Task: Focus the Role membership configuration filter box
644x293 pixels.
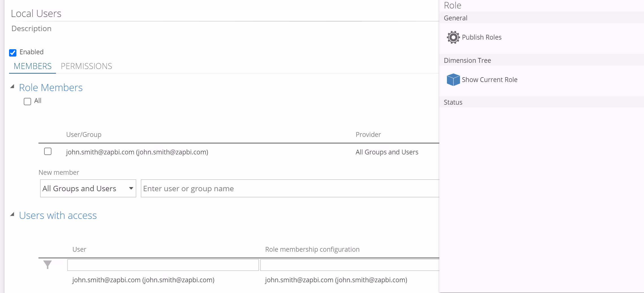Action: click(349, 265)
